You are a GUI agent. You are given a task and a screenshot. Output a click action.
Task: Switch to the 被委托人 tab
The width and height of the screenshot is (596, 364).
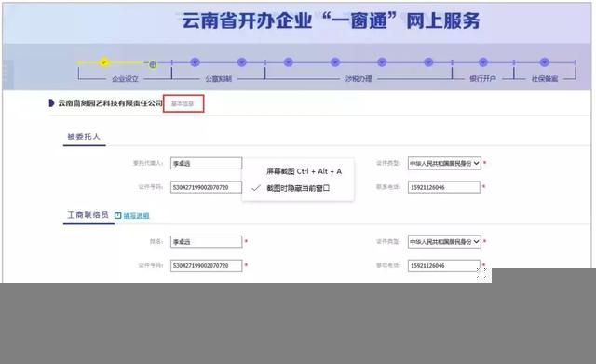pyautogui.click(x=84, y=137)
